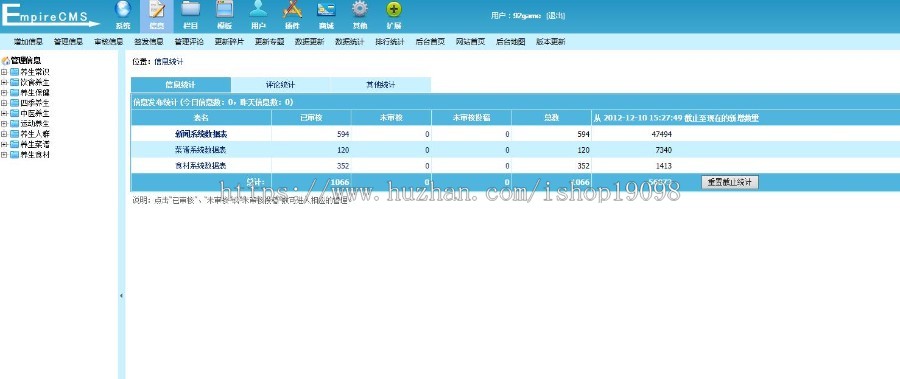Go to 后台首页 from the submenu

[x=430, y=42]
